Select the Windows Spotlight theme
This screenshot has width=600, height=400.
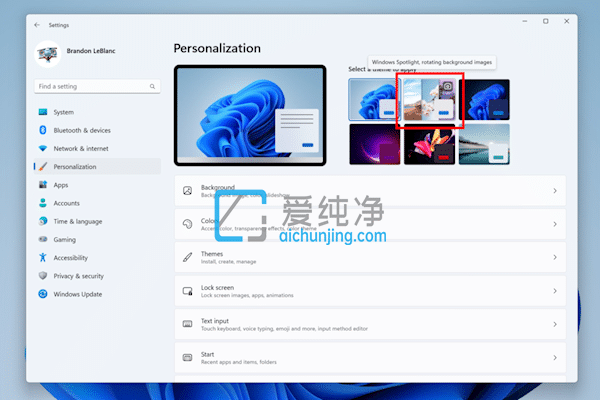coord(429,100)
